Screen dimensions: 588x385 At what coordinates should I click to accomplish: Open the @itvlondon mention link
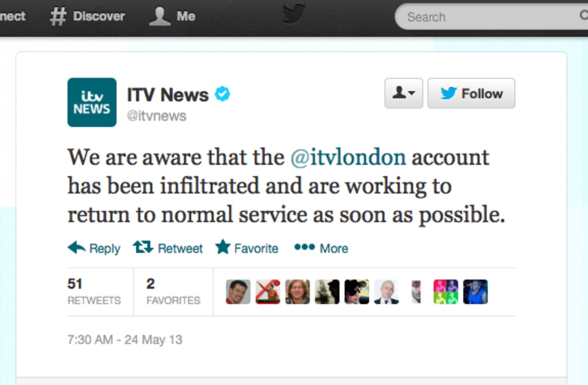click(348, 157)
